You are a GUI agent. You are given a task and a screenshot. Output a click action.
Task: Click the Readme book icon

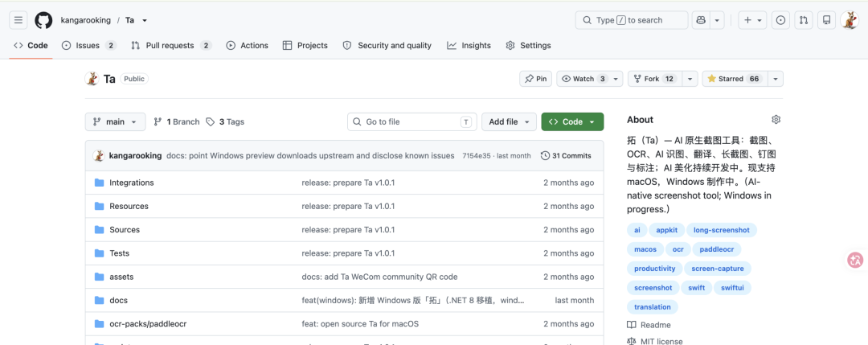pyautogui.click(x=632, y=325)
